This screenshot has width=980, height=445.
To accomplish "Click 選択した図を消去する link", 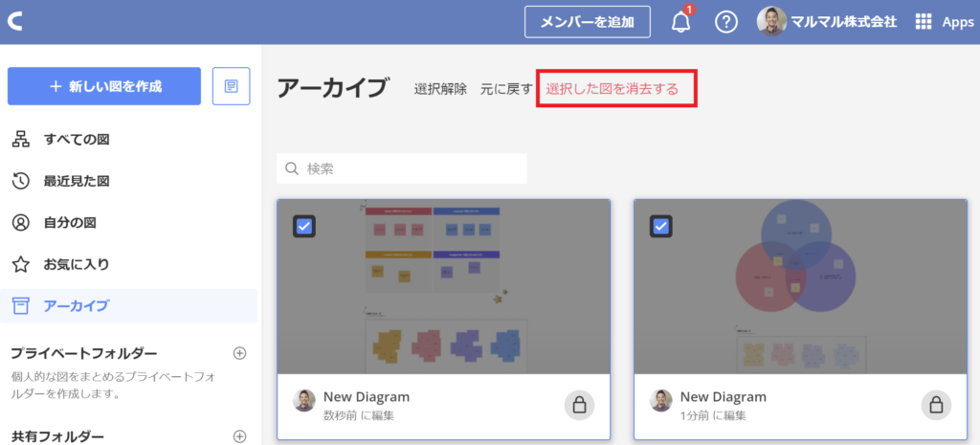I will (x=612, y=89).
